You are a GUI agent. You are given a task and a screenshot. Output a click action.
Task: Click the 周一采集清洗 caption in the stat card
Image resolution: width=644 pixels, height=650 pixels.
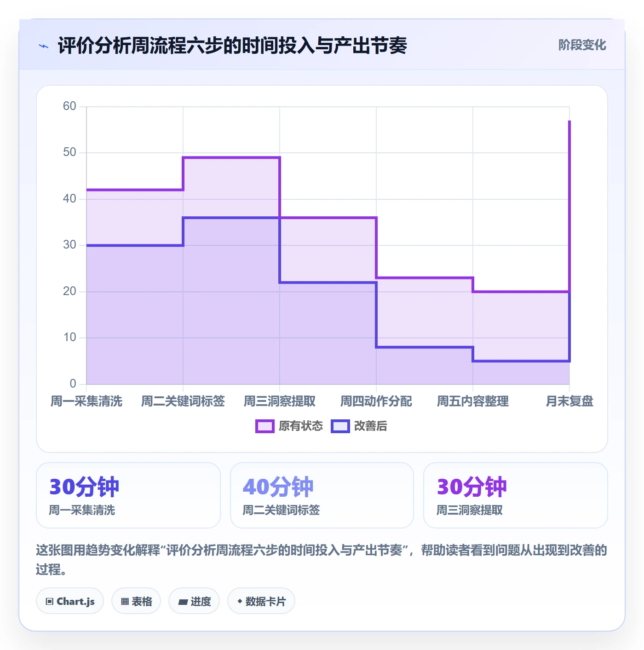82,510
